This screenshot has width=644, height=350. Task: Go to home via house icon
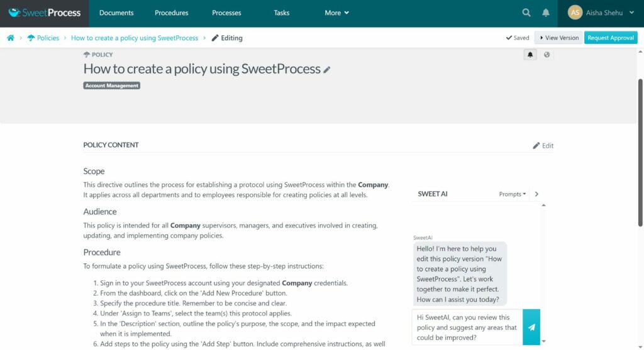click(11, 38)
